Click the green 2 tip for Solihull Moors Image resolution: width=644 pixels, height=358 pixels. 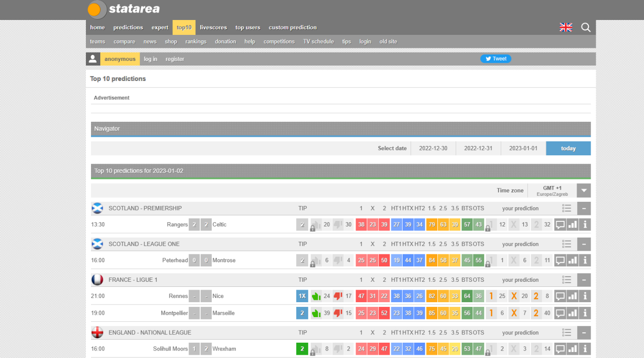pyautogui.click(x=302, y=349)
